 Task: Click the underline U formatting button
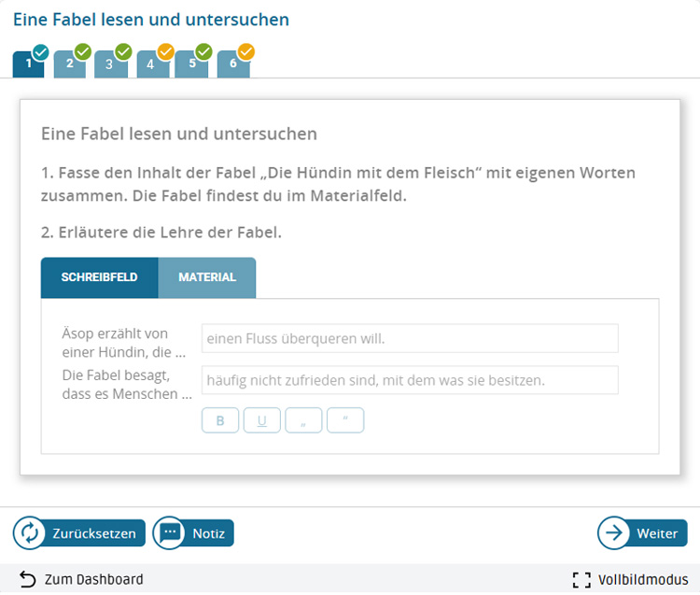pos(262,420)
